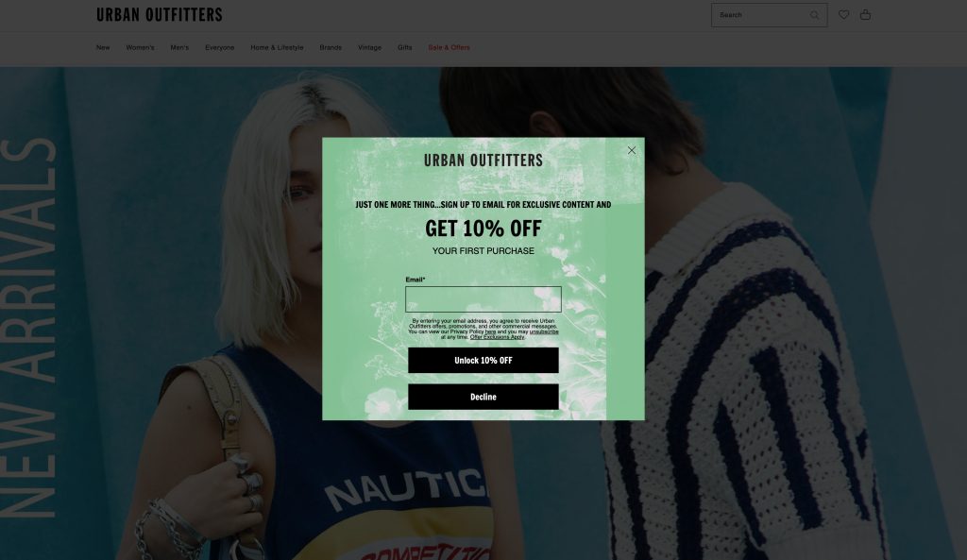The image size is (967, 560).
Task: Open the shopping basket icon
Action: pos(865,14)
